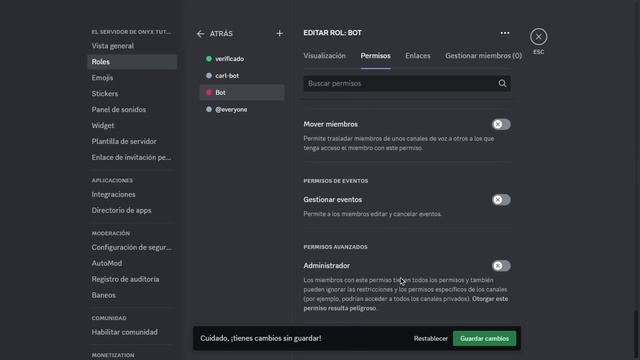
Task: Click Habilitar comunidad
Action: coord(132,332)
